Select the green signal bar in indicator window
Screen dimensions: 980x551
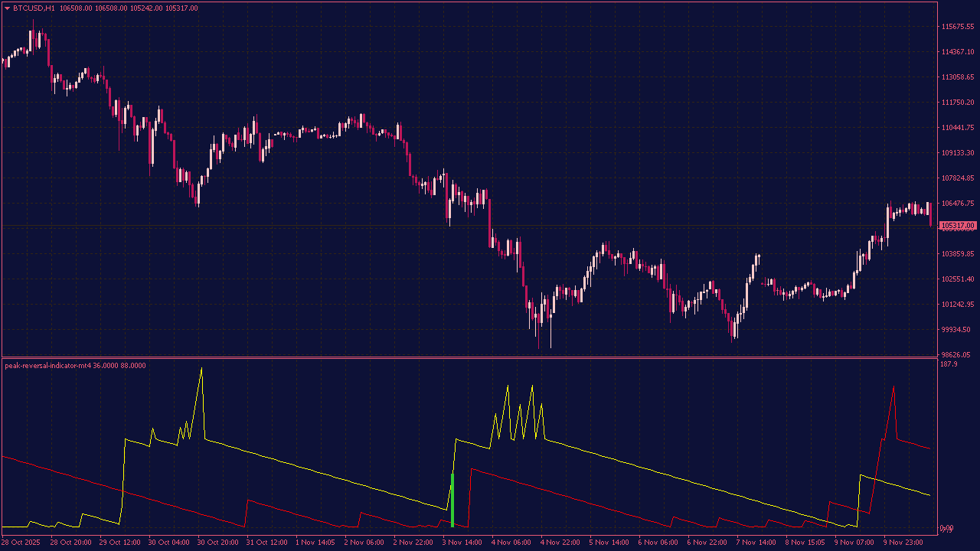pyautogui.click(x=452, y=501)
